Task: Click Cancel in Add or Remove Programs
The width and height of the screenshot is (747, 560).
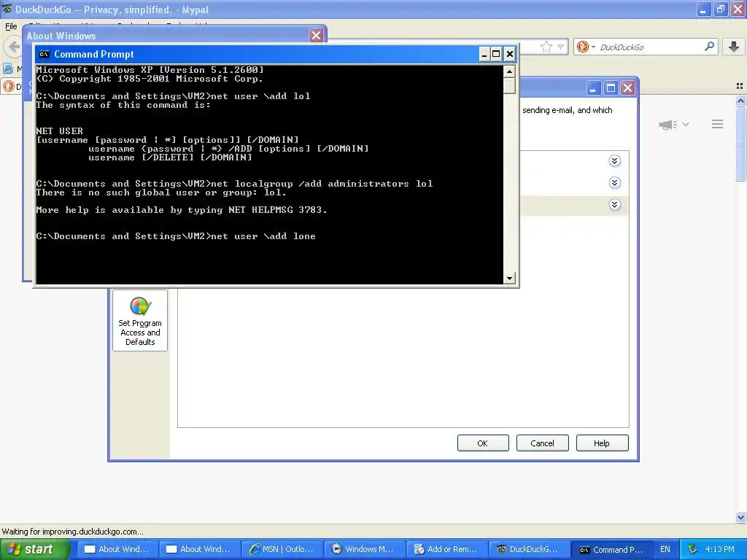Action: click(542, 443)
